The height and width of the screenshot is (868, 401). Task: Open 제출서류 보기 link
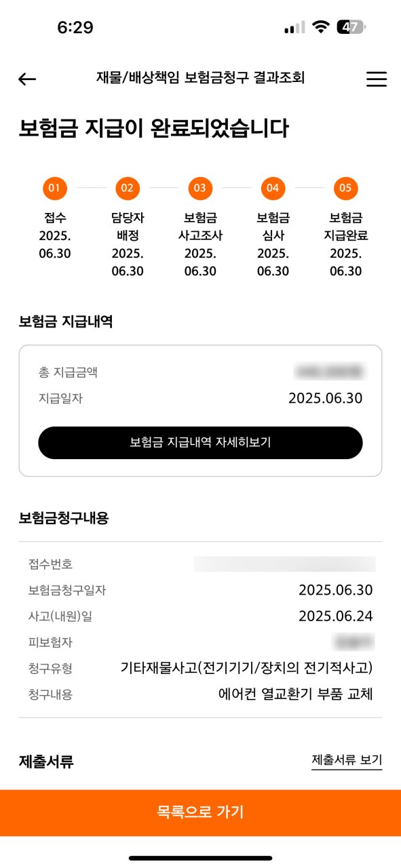point(347,759)
